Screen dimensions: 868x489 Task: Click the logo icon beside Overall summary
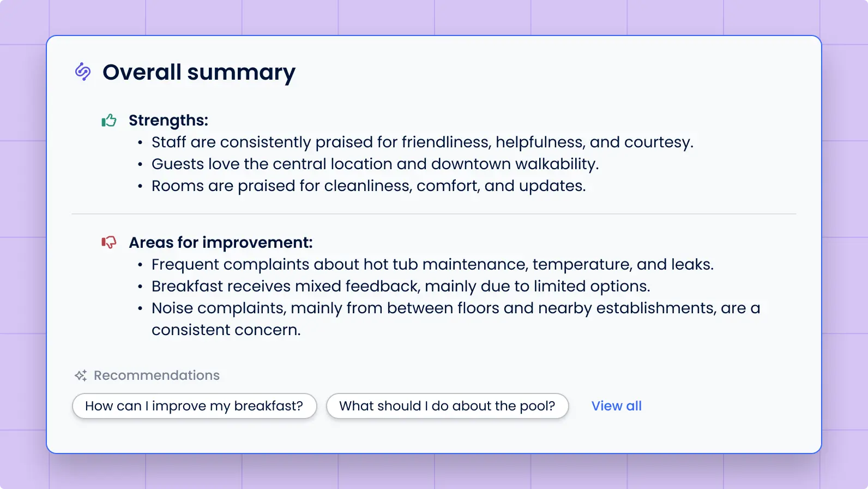(83, 71)
